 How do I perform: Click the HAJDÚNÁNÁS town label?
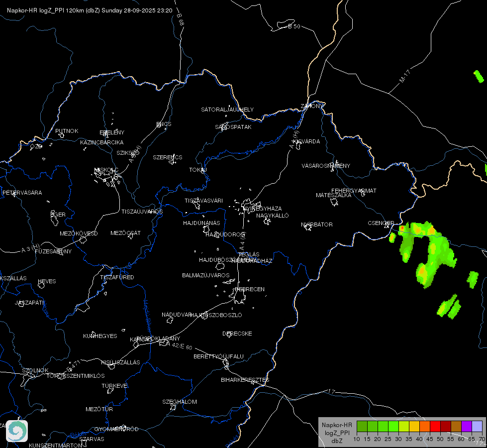click(201, 223)
